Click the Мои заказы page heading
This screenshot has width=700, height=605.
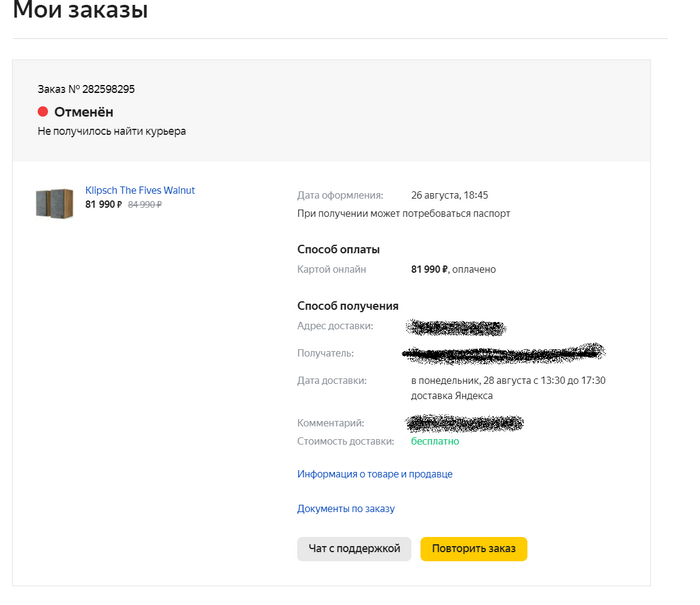point(80,12)
